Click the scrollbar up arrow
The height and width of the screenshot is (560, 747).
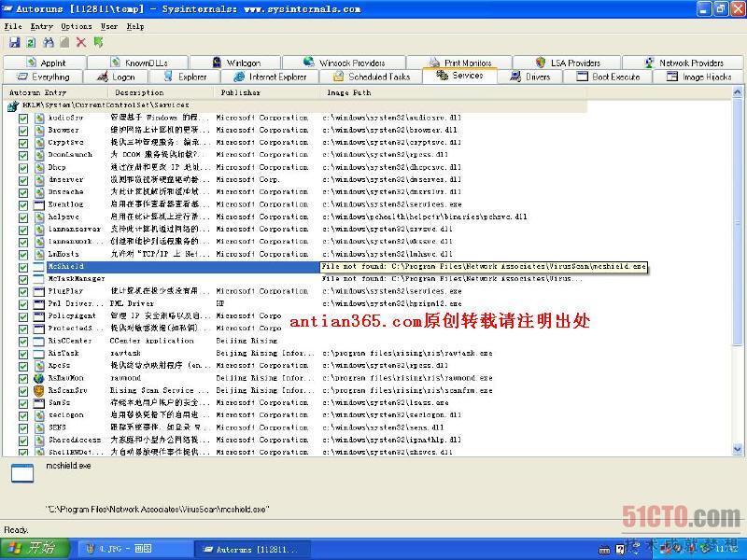coord(737,92)
